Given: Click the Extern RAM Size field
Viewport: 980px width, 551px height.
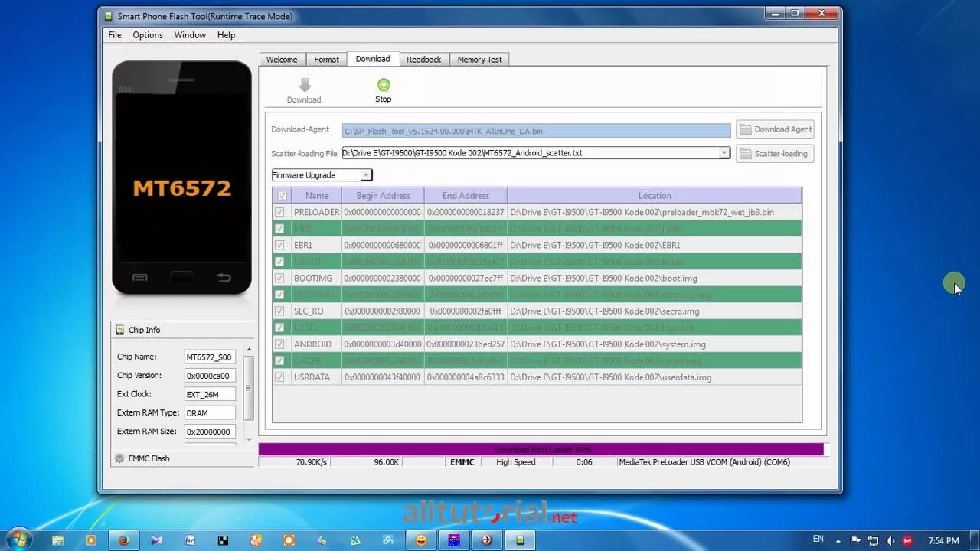Looking at the screenshot, I should point(210,432).
